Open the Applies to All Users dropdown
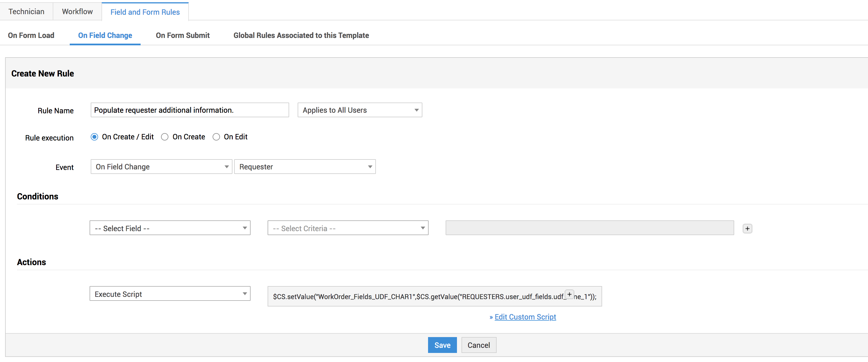Image resolution: width=868 pixels, height=362 pixels. (x=359, y=110)
